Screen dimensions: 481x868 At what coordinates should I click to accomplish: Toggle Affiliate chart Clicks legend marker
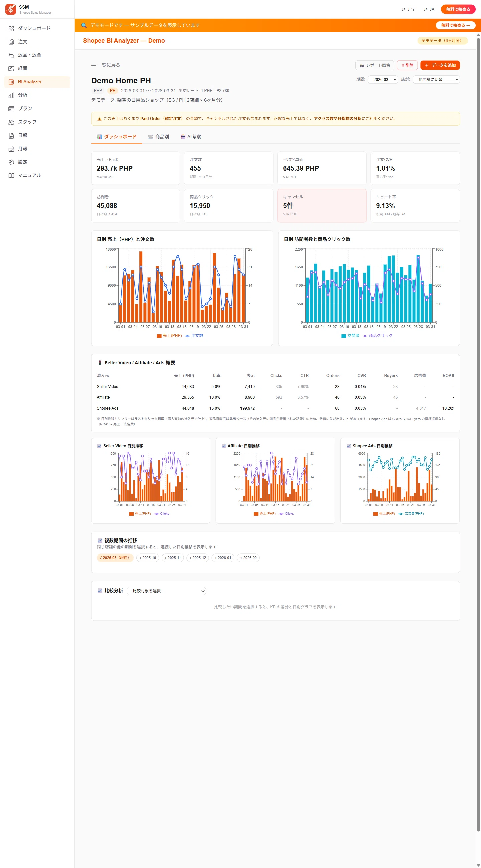coord(281,514)
